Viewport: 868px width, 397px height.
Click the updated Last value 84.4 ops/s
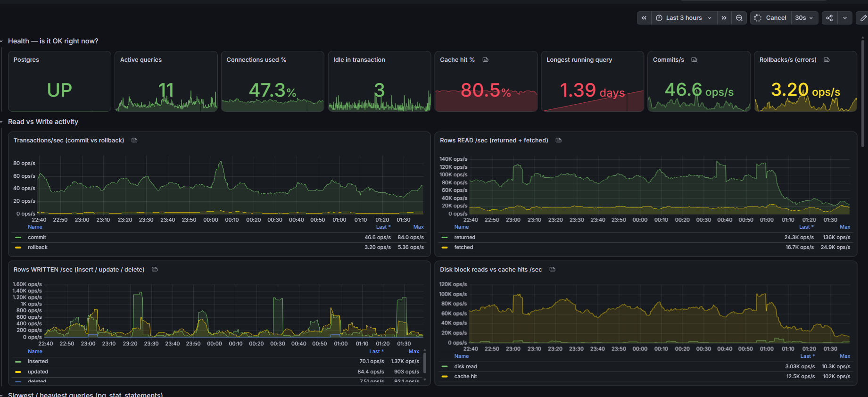pyautogui.click(x=371, y=372)
